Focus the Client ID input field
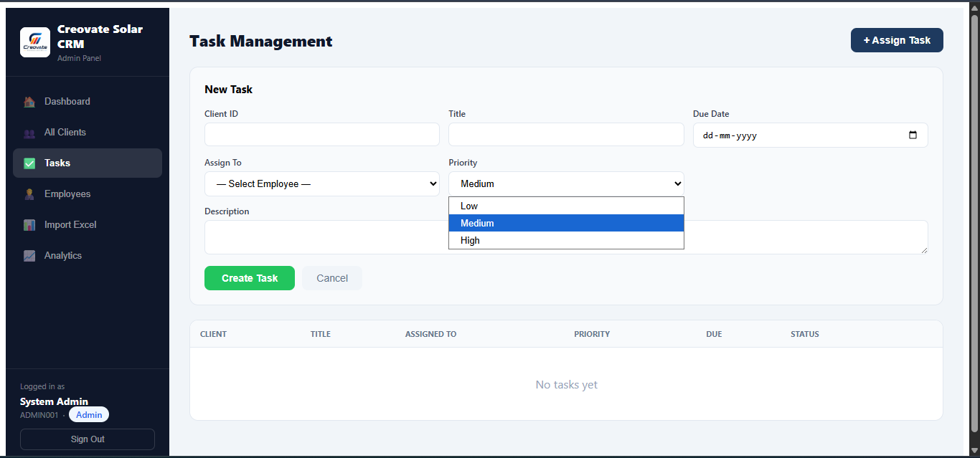This screenshot has width=980, height=458. coord(322,135)
